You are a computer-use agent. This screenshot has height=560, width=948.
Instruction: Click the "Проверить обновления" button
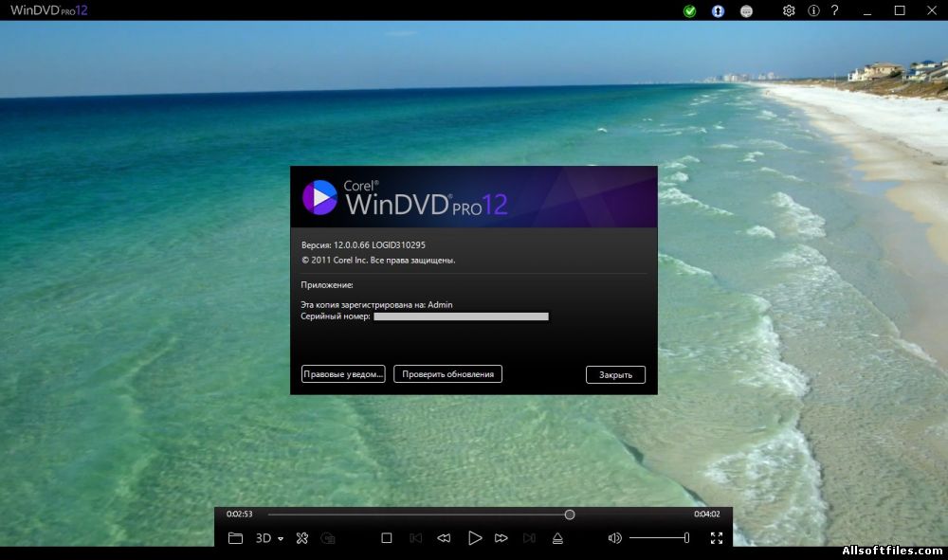(447, 374)
